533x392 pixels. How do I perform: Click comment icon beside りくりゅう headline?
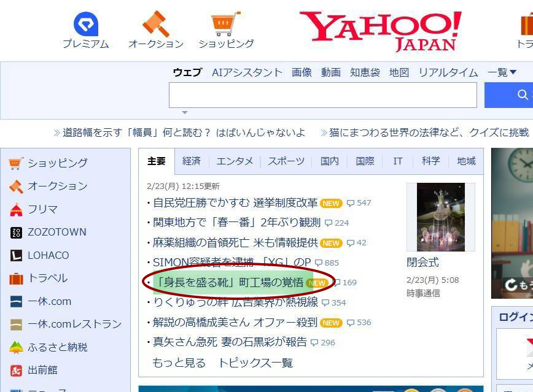(325, 303)
